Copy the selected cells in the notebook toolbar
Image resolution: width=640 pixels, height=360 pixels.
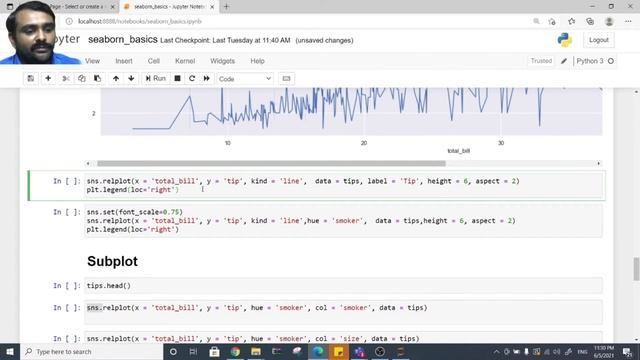[x=82, y=78]
